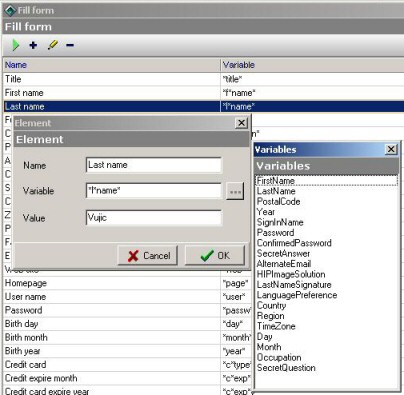Click the Name column header
This screenshot has width=404, height=395.
[112, 65]
